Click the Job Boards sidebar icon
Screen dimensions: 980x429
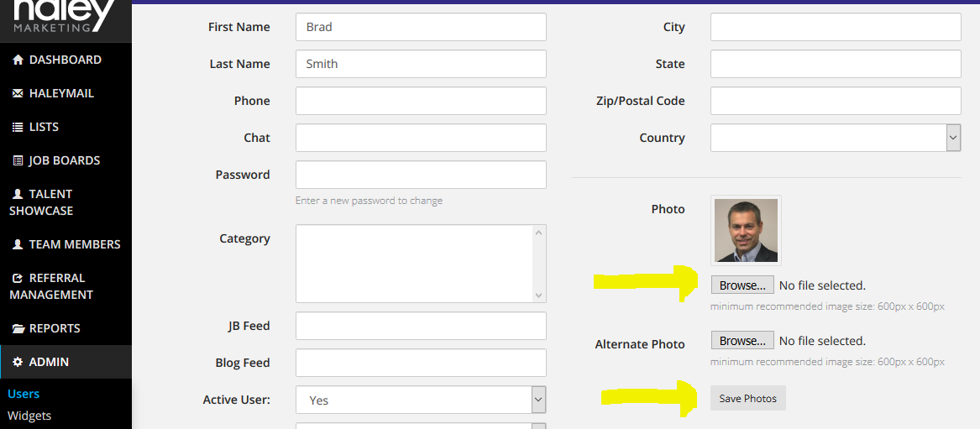pos(18,160)
